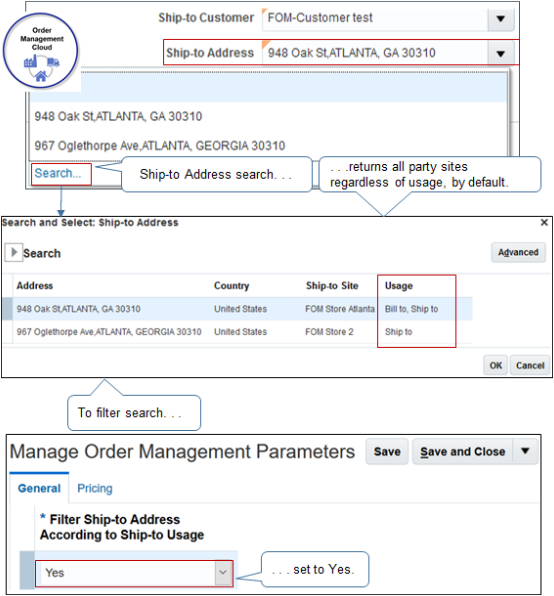Sort by the Usage column header

[x=399, y=286]
